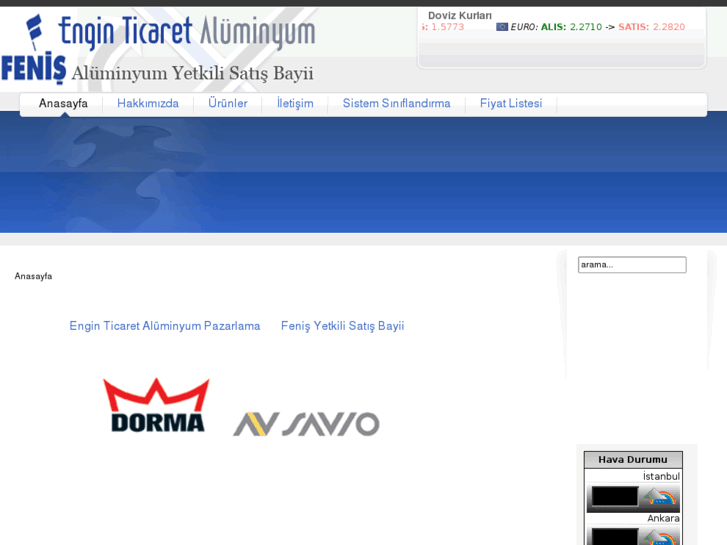Click the EURO ALIS value 2.2710
This screenshot has width=727, height=545.
pyautogui.click(x=586, y=27)
